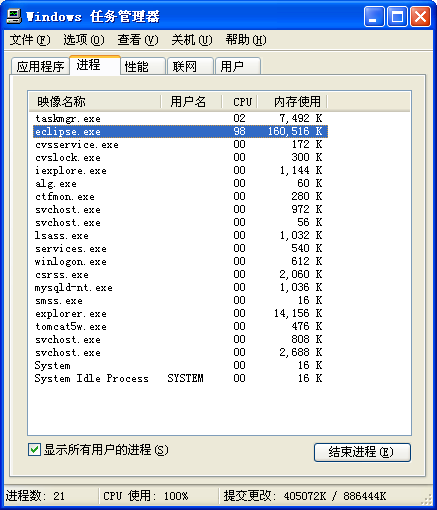Viewport: 437px width, 510px height.
Task: Open the 查看(V) menu
Action: [138, 40]
